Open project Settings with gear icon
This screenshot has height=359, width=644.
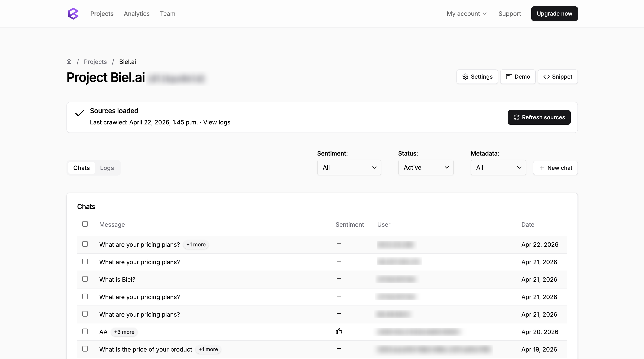[477, 77]
